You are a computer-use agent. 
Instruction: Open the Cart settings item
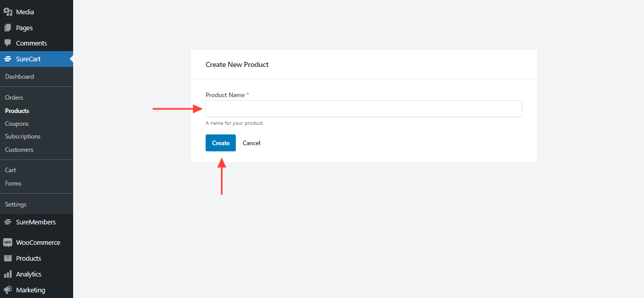coord(11,170)
